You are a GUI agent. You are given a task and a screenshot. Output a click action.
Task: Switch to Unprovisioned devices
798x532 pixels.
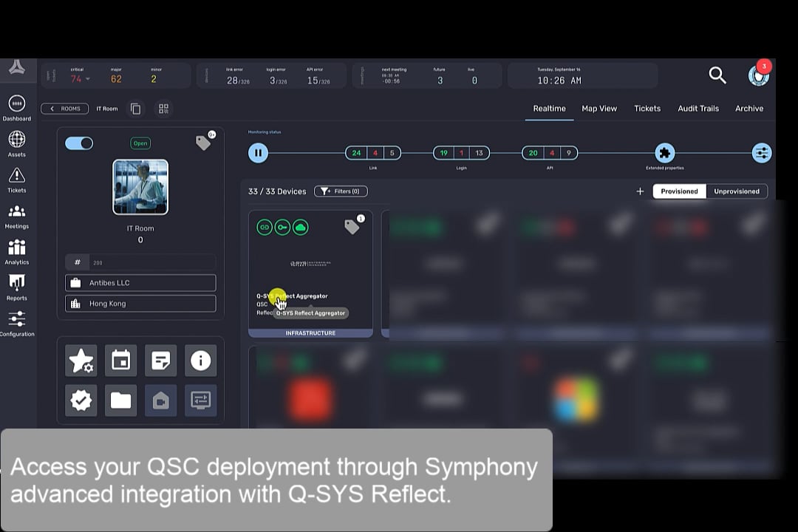pos(736,191)
